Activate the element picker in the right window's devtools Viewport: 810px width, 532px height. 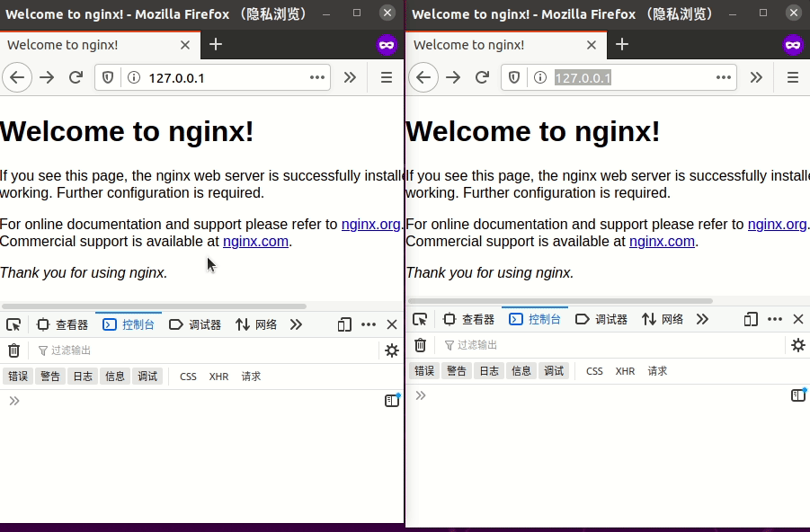420,319
